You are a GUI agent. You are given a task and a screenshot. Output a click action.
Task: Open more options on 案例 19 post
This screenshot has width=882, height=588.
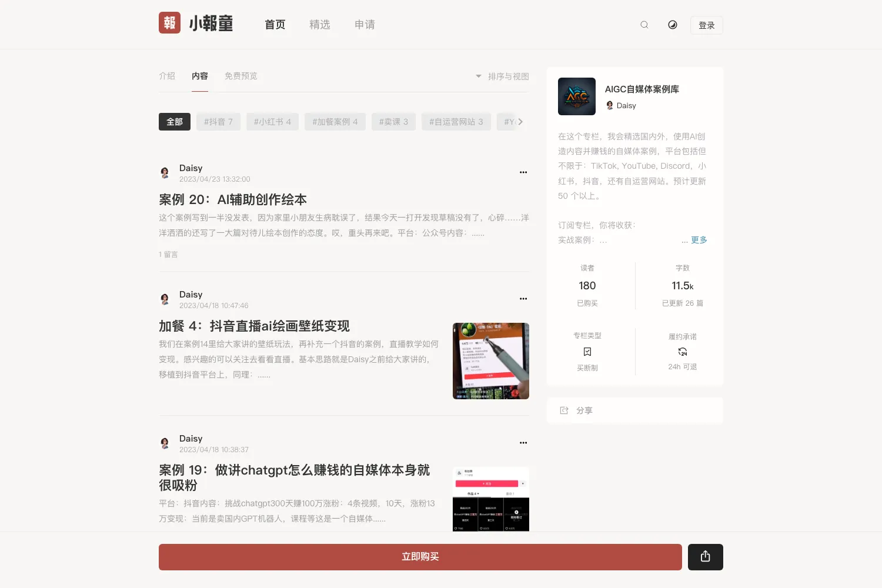coord(523,443)
